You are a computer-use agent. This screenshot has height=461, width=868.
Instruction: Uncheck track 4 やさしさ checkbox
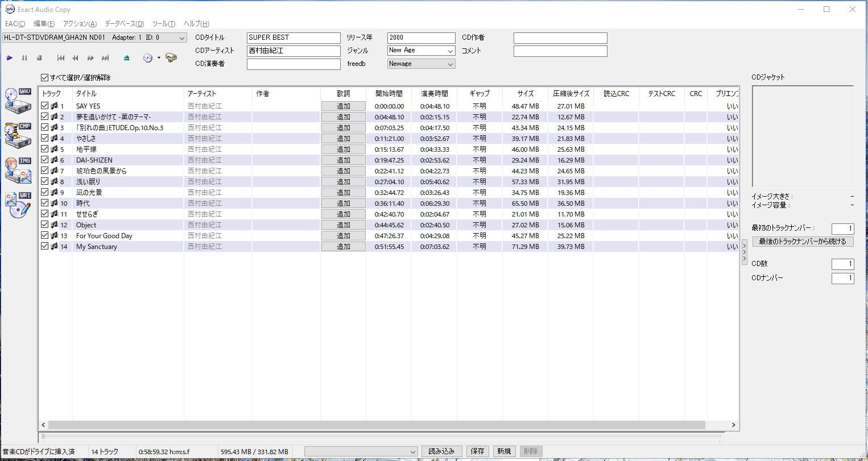45,138
